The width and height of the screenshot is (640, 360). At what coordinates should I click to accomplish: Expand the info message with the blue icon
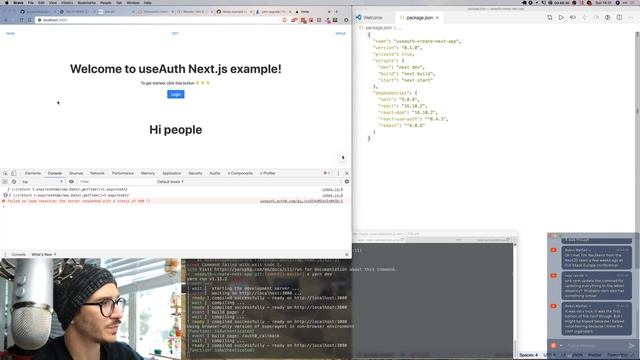point(5,195)
